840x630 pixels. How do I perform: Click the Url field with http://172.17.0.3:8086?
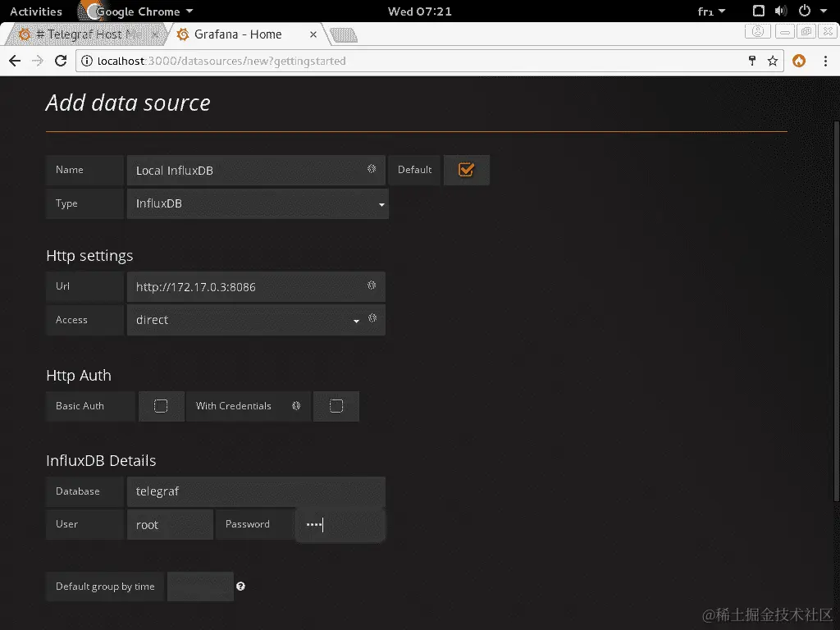pos(256,286)
